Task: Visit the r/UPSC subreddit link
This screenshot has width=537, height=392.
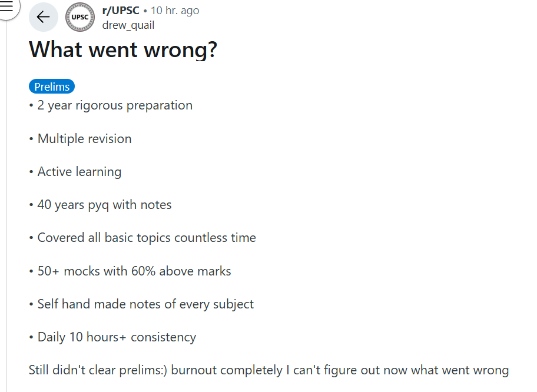Action: coord(121,11)
